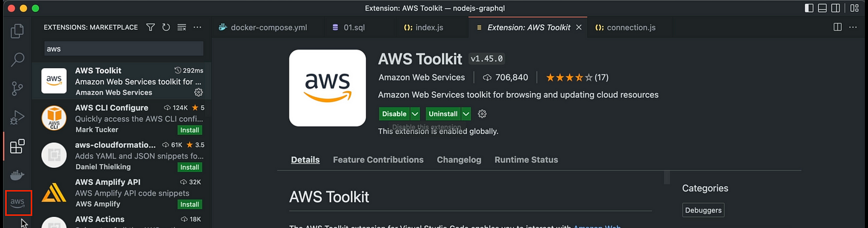This screenshot has width=868, height=228.
Task: Refresh the extensions marketplace list
Action: [x=166, y=27]
